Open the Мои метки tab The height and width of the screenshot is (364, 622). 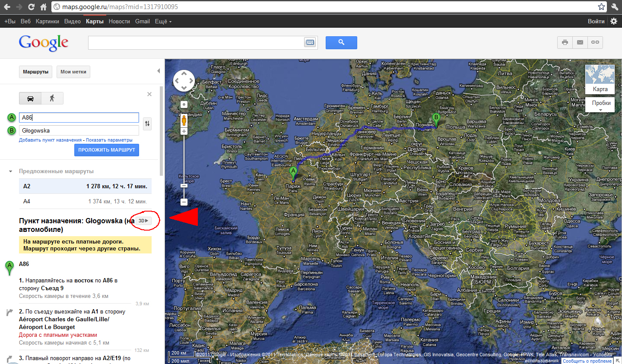tap(73, 72)
